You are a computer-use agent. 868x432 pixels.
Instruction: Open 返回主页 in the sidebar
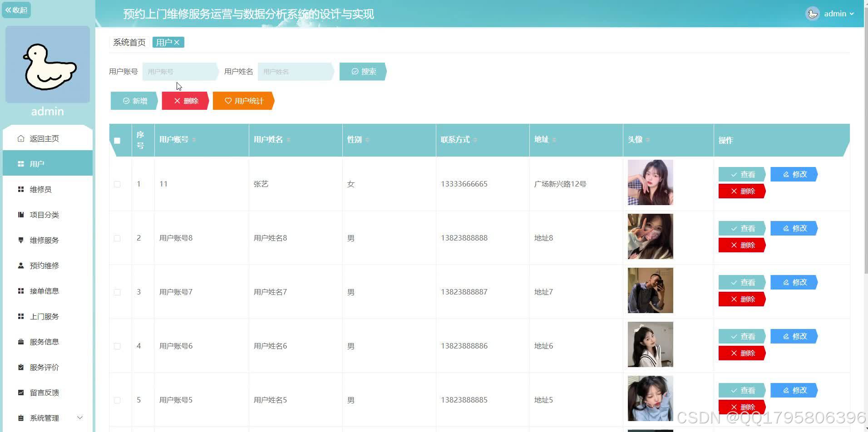[48, 138]
